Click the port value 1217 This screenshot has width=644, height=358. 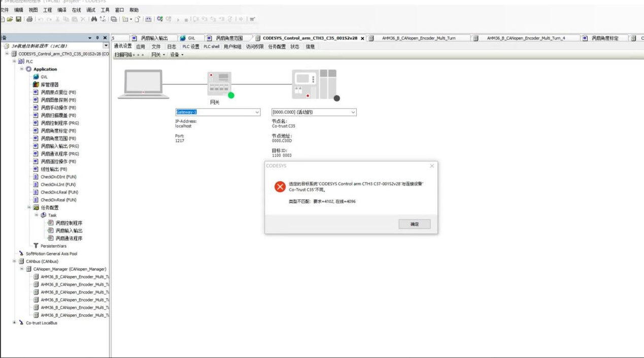180,140
